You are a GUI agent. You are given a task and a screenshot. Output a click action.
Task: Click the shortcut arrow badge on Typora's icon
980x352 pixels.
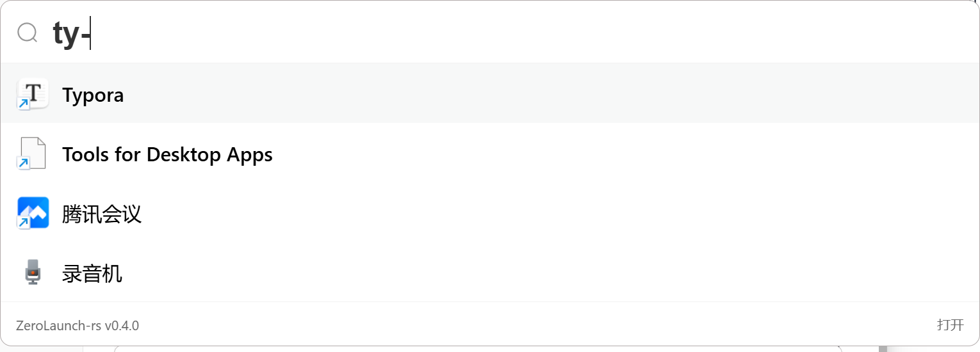23,104
